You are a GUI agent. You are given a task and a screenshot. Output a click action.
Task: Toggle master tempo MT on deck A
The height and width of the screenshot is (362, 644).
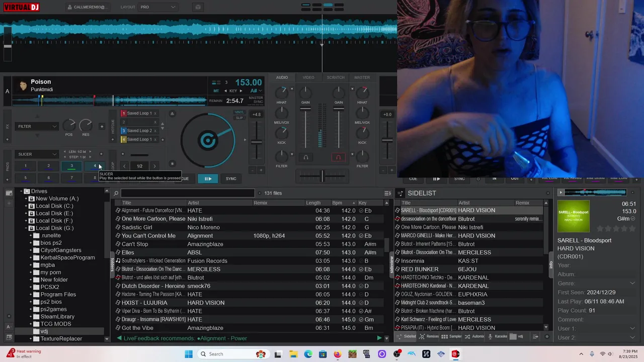(216, 91)
